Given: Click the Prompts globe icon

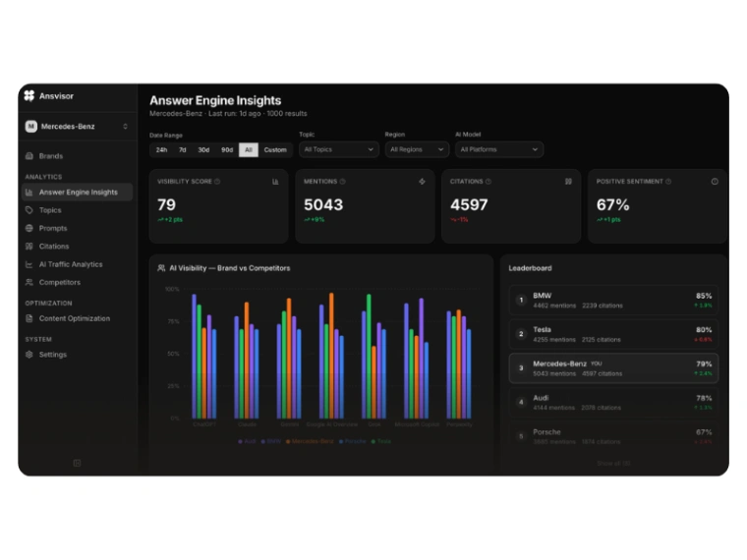Looking at the screenshot, I should (29, 228).
